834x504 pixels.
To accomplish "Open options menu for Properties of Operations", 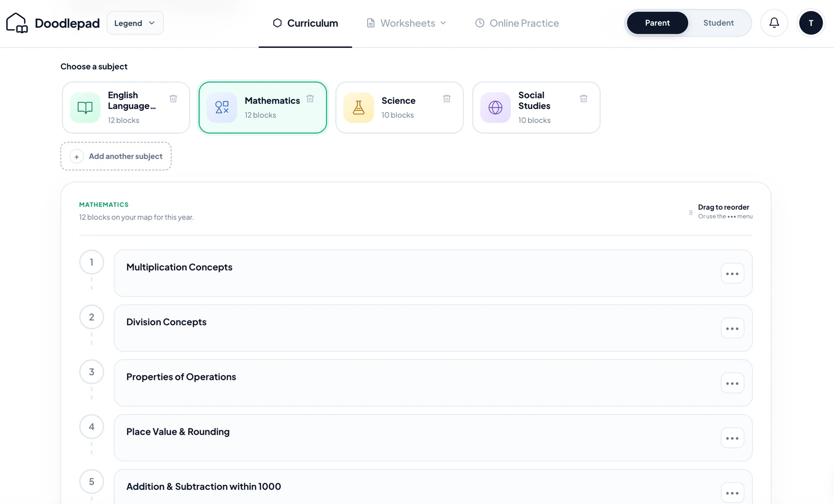I will pyautogui.click(x=732, y=383).
